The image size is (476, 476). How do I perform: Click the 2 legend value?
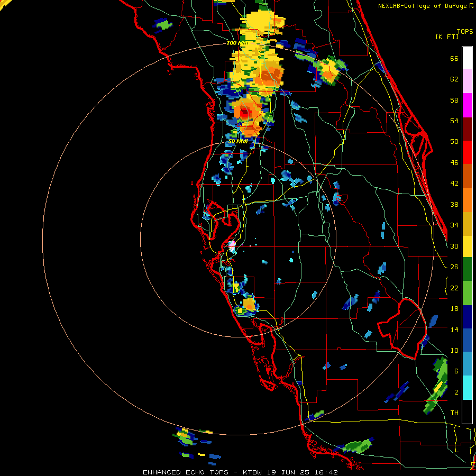(x=456, y=392)
